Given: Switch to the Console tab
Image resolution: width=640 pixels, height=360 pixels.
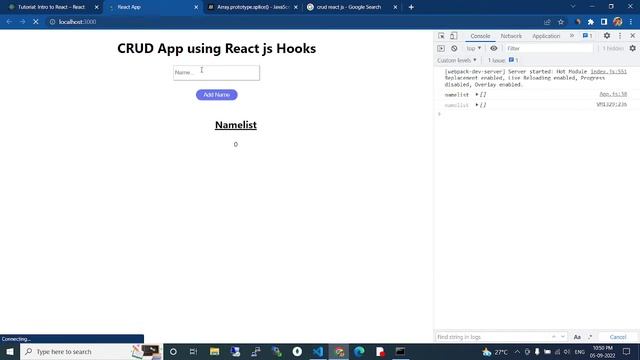Looking at the screenshot, I should click(480, 36).
